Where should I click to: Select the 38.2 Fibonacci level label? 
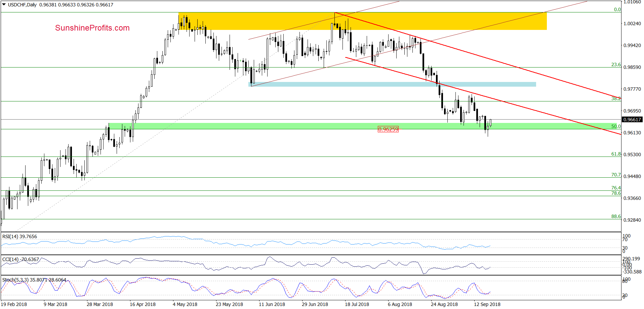[x=616, y=98]
